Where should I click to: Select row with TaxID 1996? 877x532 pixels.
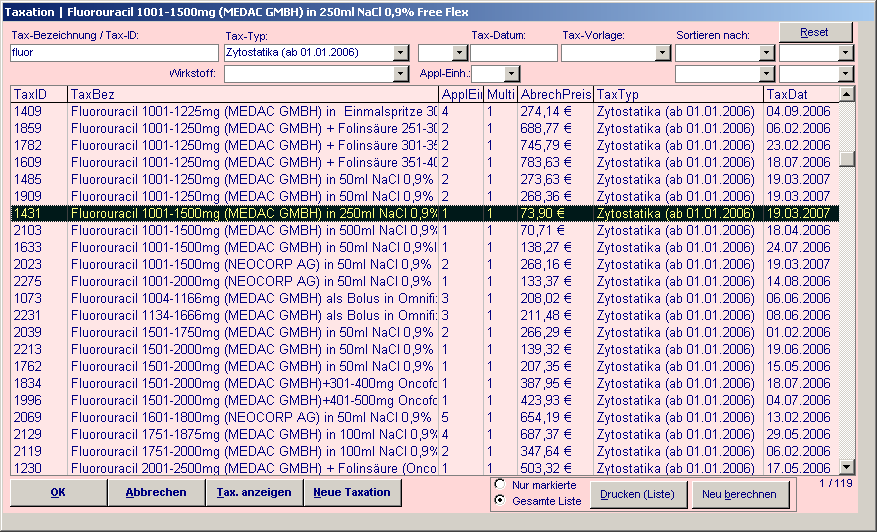click(425, 400)
